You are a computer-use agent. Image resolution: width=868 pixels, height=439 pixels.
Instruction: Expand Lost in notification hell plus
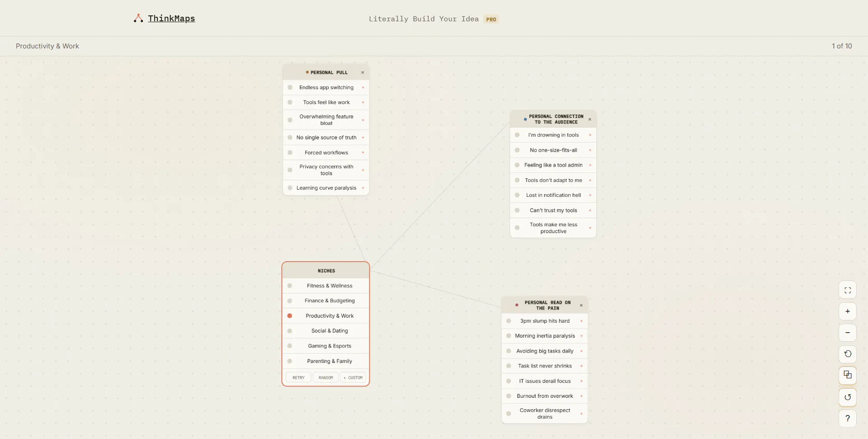pos(590,195)
